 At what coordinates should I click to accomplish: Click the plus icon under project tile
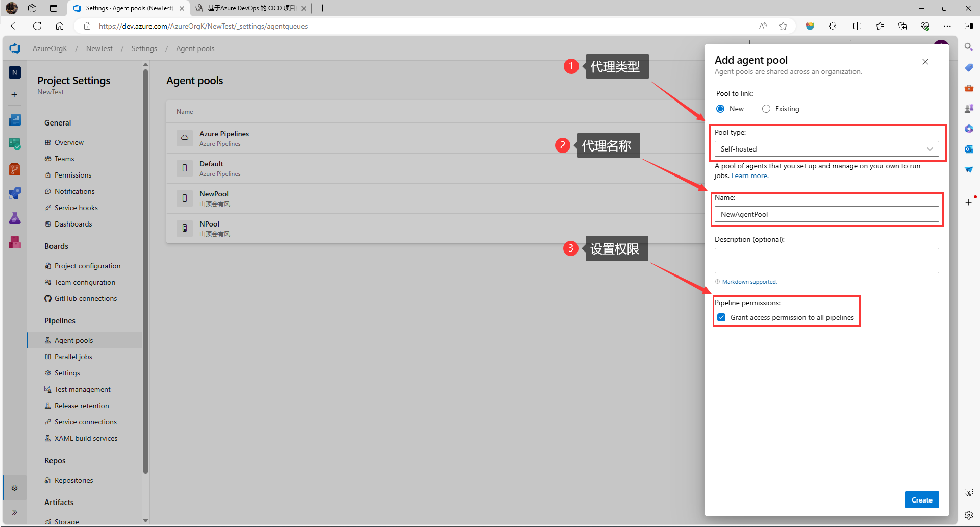click(x=15, y=94)
